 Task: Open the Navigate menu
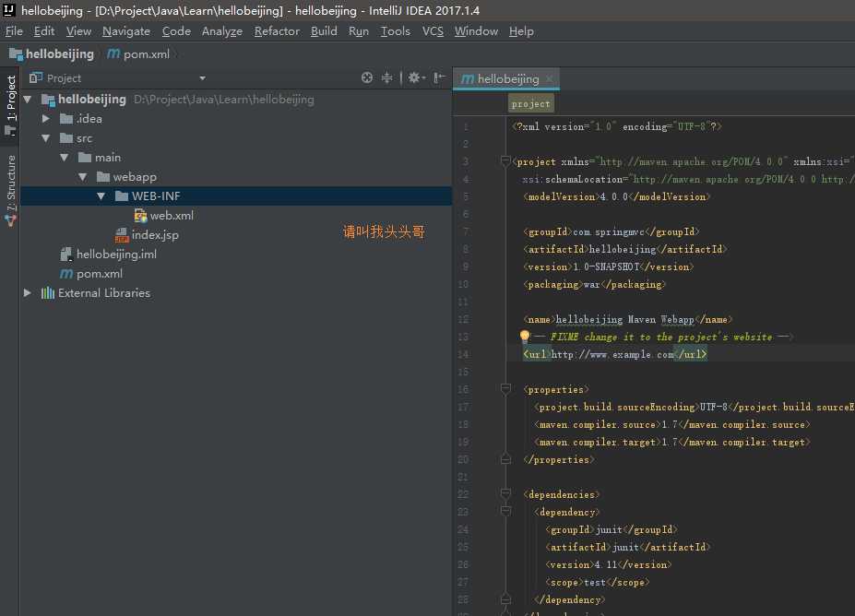coord(126,31)
